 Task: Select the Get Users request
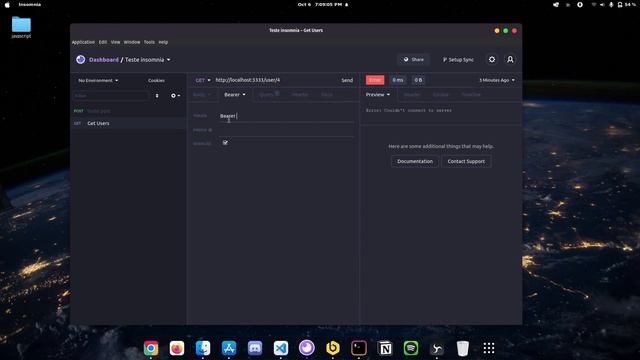coord(128,123)
